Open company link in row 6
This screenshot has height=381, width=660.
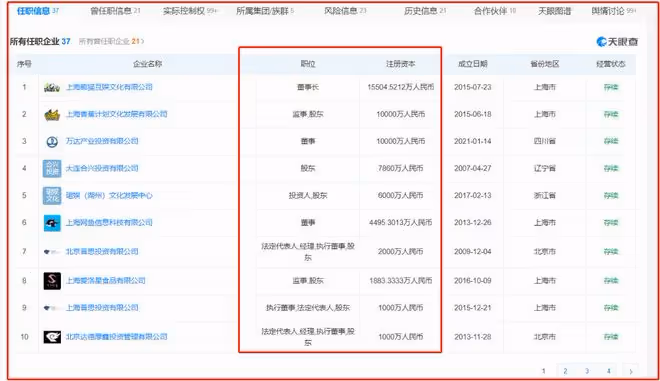109,222
